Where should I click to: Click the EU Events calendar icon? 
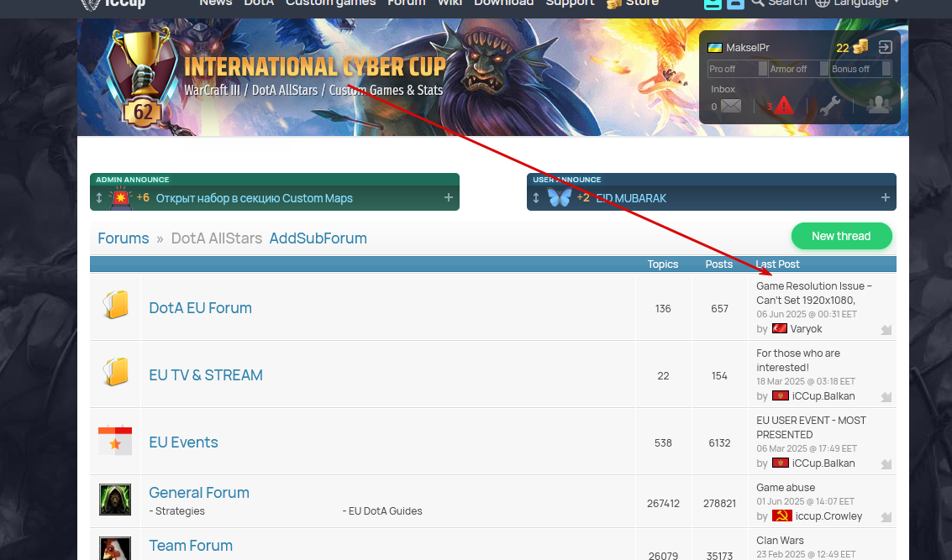click(115, 440)
